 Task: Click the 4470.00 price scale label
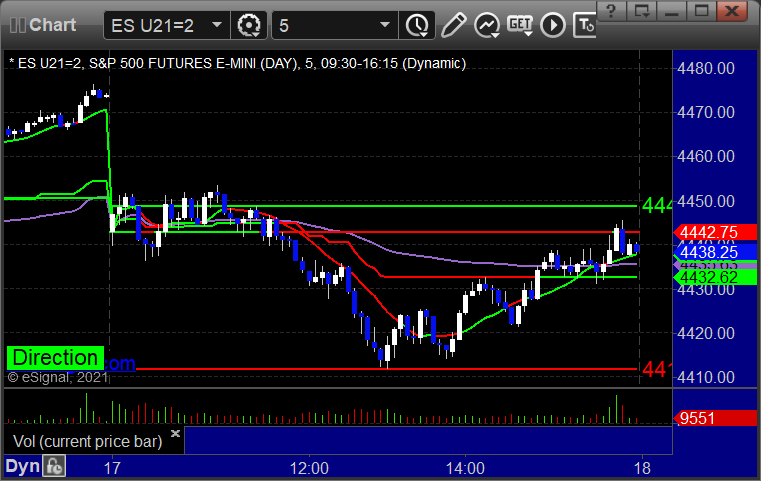[x=706, y=113]
